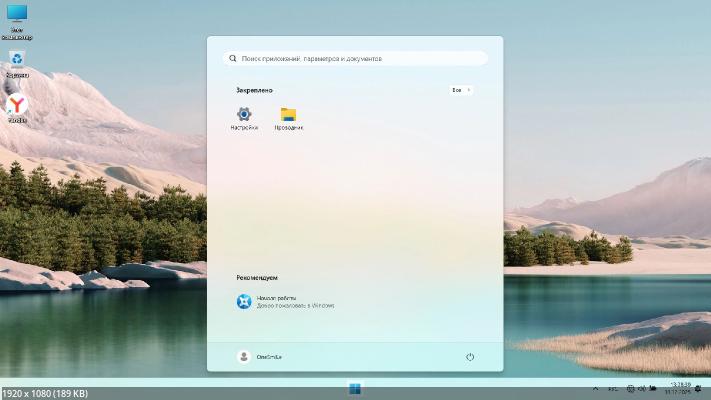
Task: Open the volume icon in system tray
Action: (x=641, y=388)
